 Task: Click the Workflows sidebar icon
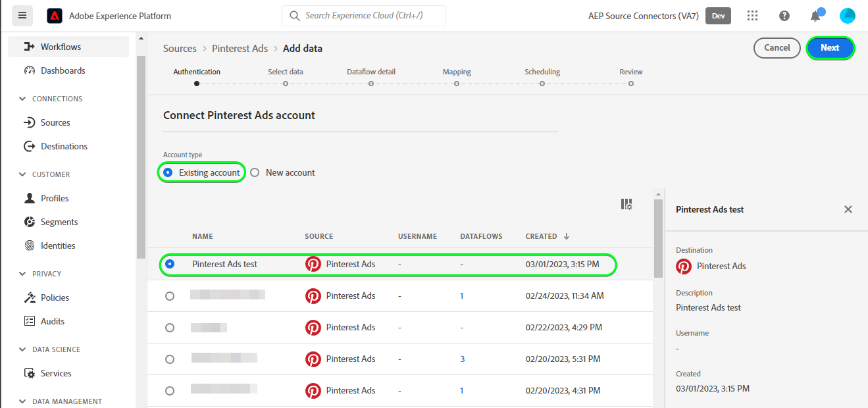pyautogui.click(x=29, y=47)
